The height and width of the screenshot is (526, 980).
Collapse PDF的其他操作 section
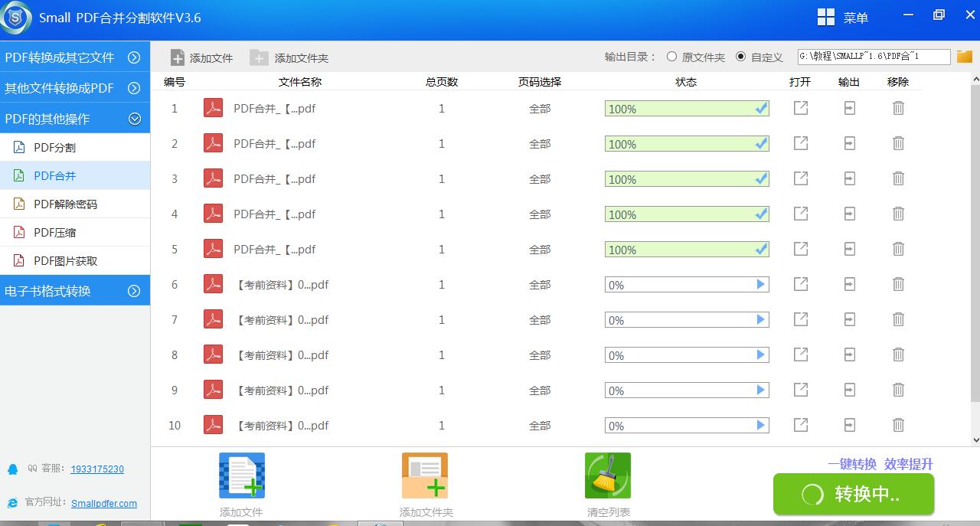(75, 119)
